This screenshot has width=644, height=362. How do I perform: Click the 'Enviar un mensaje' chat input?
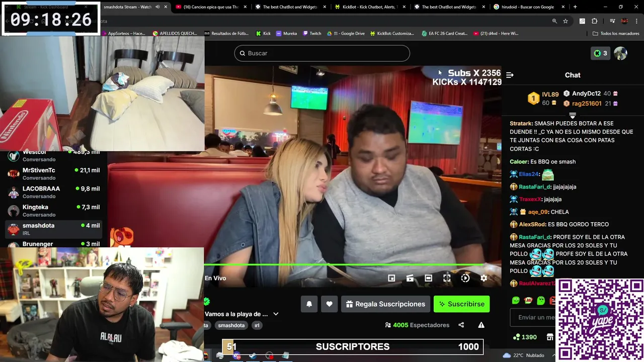(534, 317)
